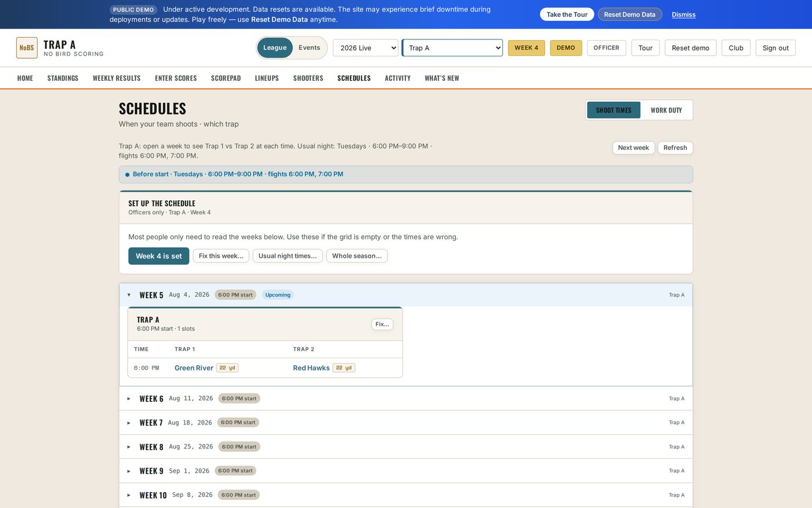Open Weekly Results page
Screen dimensions: 812x508
click(117, 78)
